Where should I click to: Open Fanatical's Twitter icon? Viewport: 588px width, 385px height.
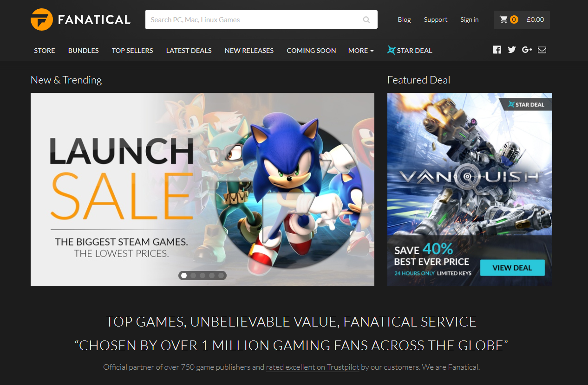(512, 50)
